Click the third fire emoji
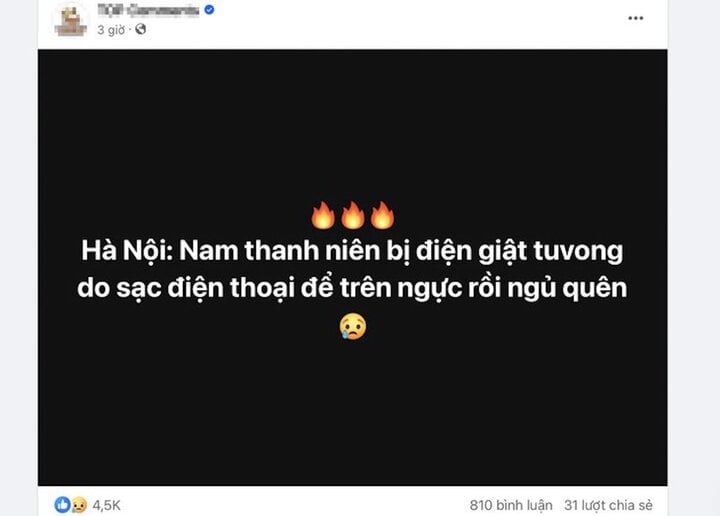This screenshot has height=516, width=720. click(x=382, y=215)
